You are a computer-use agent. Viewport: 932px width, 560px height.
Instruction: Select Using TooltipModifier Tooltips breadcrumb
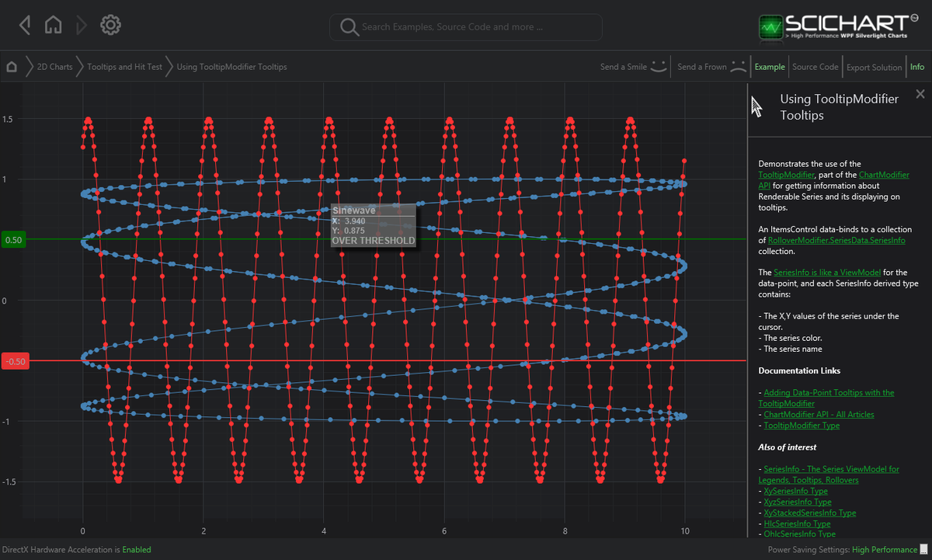click(231, 67)
